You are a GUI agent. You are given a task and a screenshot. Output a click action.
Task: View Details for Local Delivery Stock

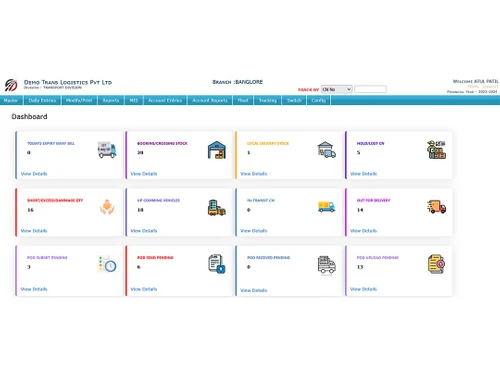point(254,174)
